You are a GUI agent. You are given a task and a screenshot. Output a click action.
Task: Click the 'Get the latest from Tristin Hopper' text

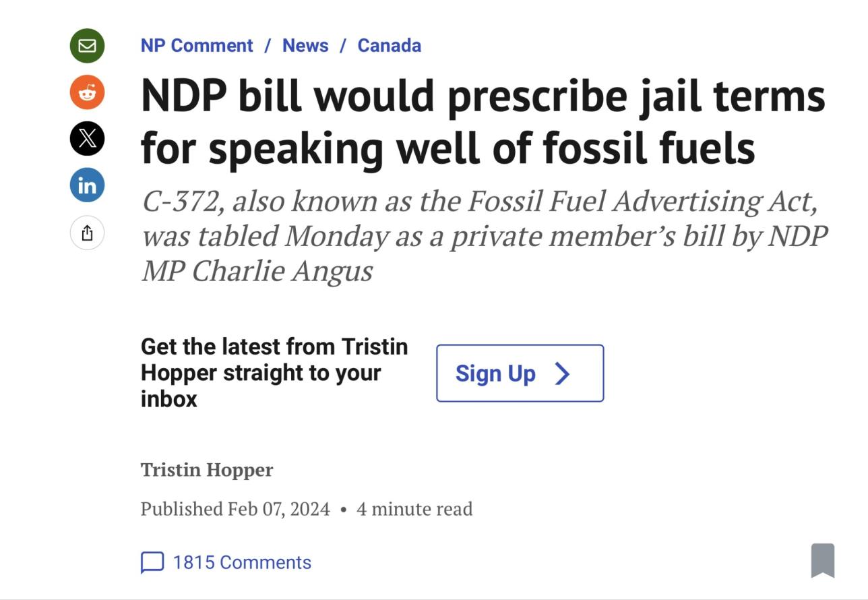[x=274, y=373]
